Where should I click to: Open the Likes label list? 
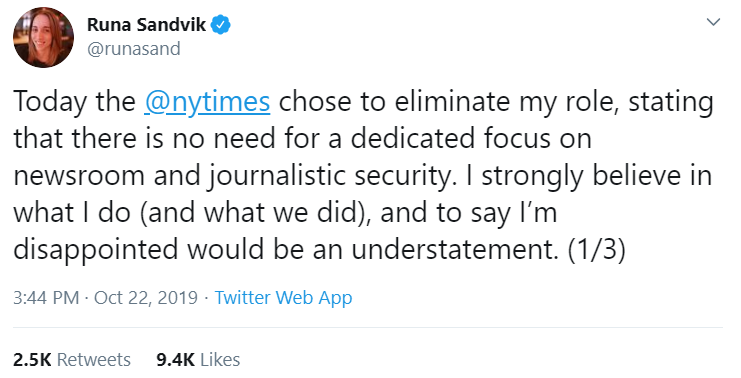tap(220, 360)
